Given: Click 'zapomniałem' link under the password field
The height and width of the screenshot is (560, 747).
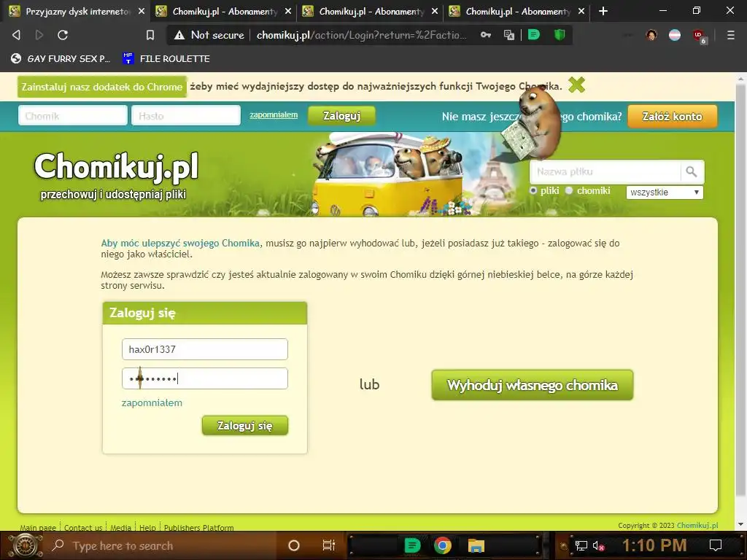Looking at the screenshot, I should 152,402.
